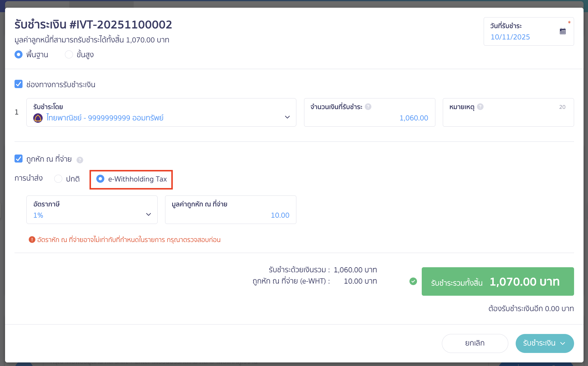588x366 pixels.
Task: Click the warning icon in the tax rate message
Action: pyautogui.click(x=32, y=239)
